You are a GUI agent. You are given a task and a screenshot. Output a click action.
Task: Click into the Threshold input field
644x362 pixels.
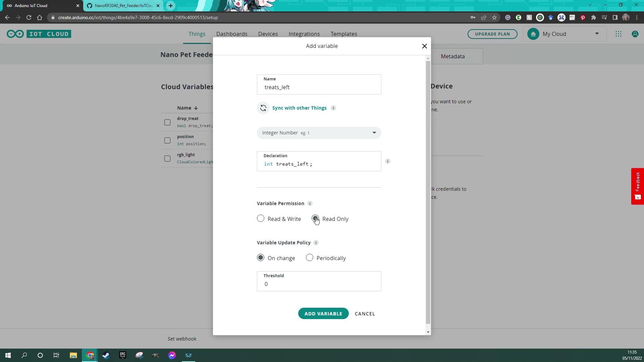point(319,284)
